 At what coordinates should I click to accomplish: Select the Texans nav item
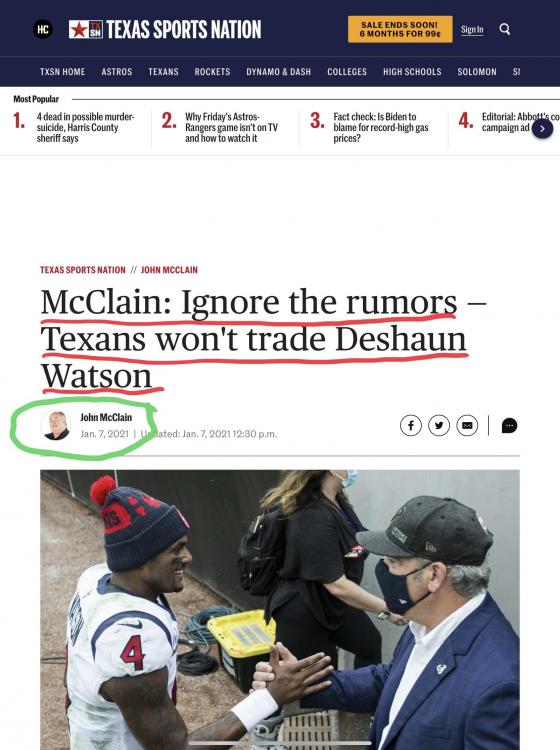[163, 72]
